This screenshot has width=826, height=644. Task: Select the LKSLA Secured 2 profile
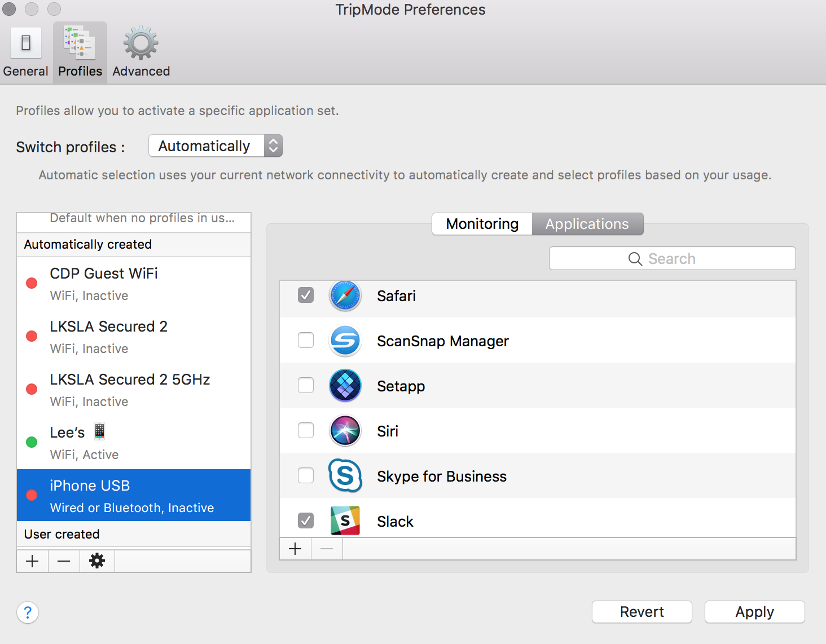tap(134, 337)
